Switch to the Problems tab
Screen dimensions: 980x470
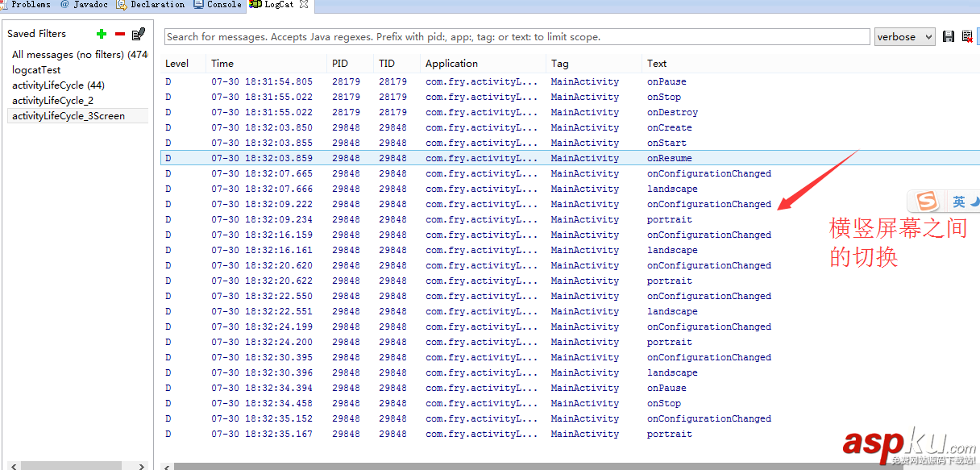27,5
